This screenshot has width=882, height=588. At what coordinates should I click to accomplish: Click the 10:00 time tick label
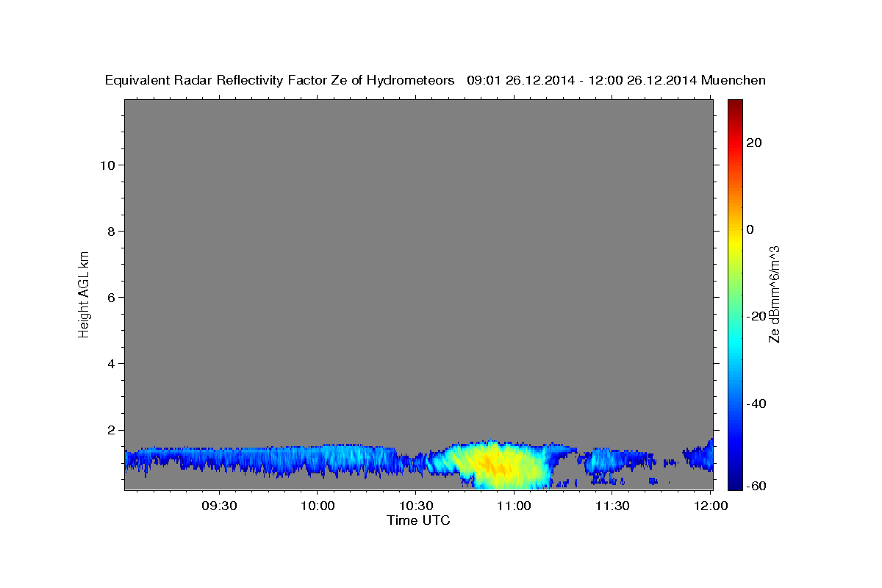tap(318, 506)
